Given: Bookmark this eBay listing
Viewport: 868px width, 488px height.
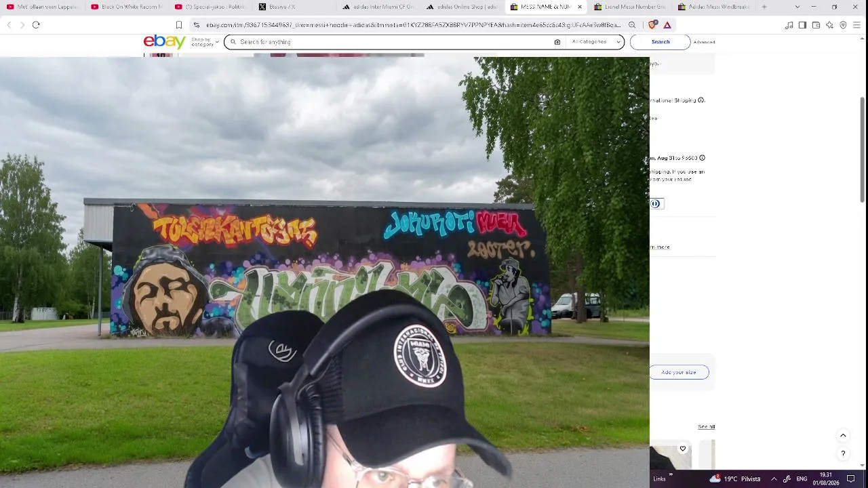Looking at the screenshot, I should pyautogui.click(x=179, y=25).
